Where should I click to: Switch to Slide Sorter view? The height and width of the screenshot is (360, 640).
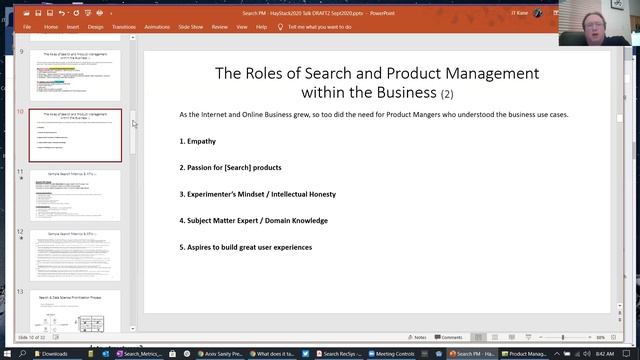click(x=495, y=338)
